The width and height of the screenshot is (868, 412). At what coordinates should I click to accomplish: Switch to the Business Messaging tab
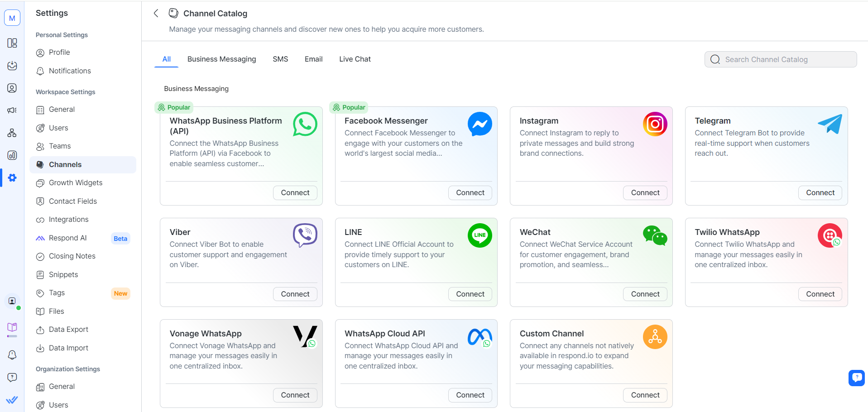221,59
